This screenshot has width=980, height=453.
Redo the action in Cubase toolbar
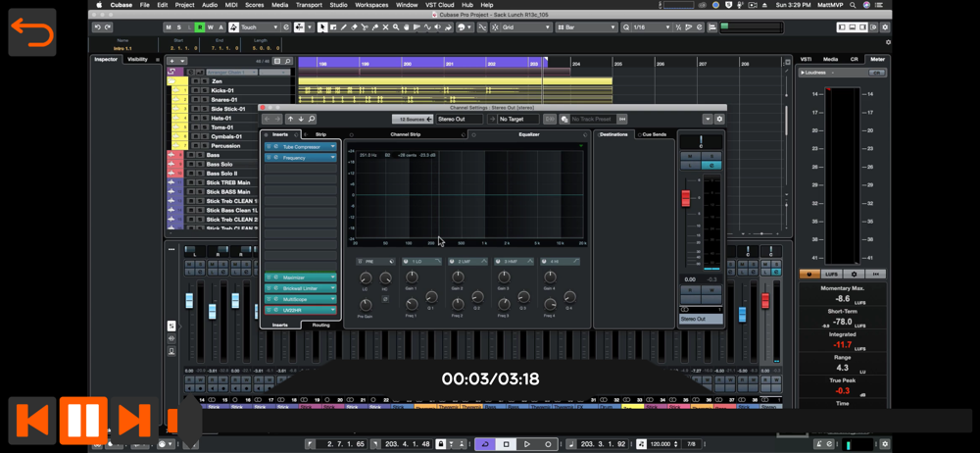(108, 26)
